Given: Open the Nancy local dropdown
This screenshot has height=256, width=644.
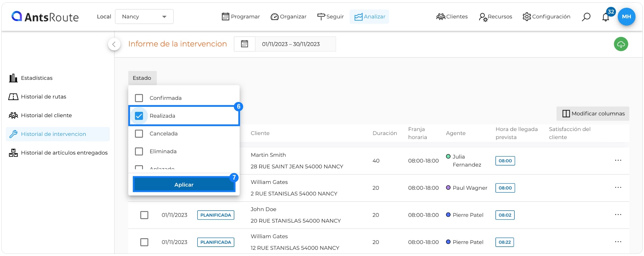Looking at the screenshot, I should tap(144, 17).
